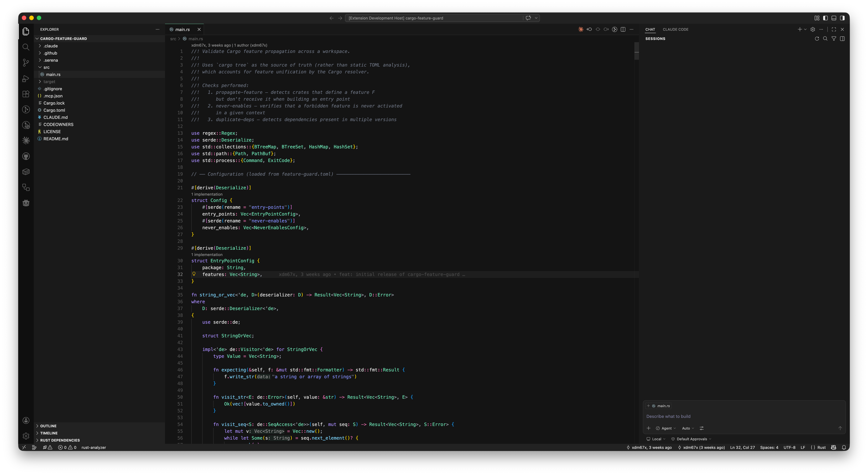Open the Run and Debug view
This screenshot has width=868, height=475.
point(26,79)
